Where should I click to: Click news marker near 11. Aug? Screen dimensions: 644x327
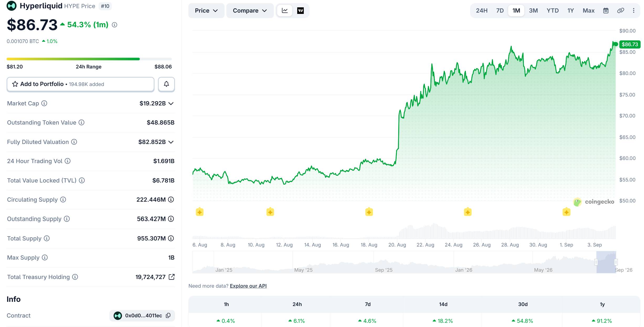(270, 212)
